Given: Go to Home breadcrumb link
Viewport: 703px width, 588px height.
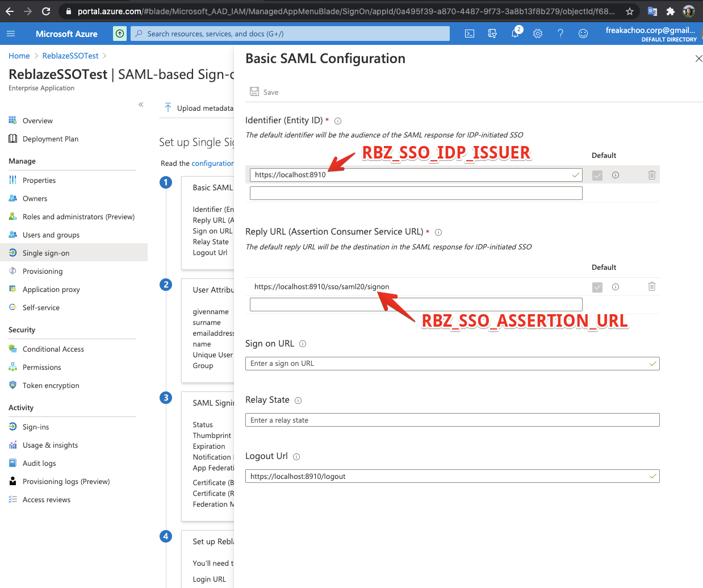Looking at the screenshot, I should click(x=19, y=56).
